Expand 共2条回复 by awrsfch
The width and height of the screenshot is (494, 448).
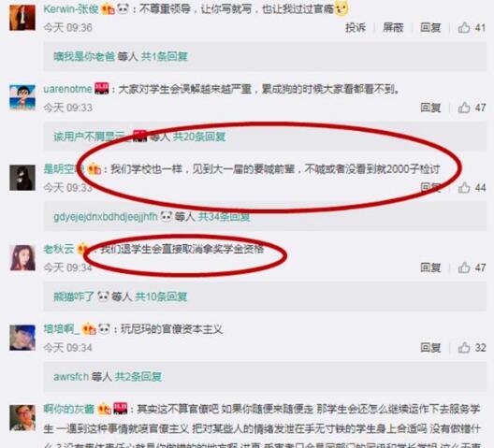tap(138, 377)
